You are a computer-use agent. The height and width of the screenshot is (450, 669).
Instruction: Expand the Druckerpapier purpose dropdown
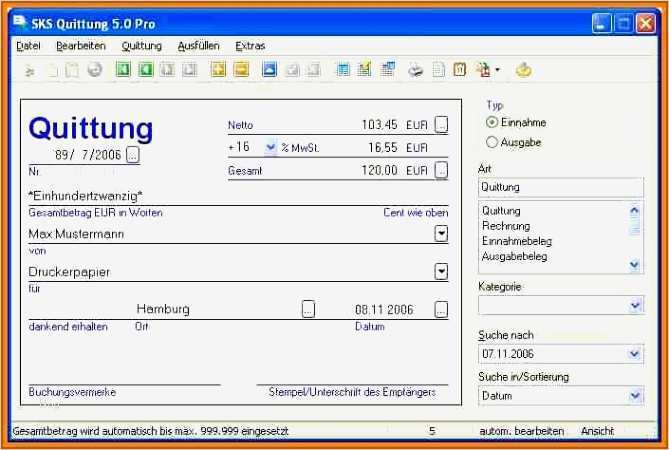click(441, 271)
